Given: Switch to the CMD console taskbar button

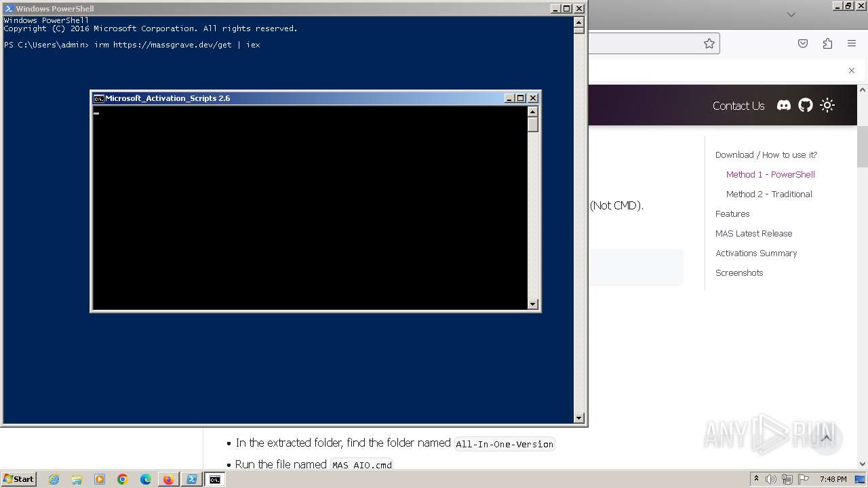Looking at the screenshot, I should click(214, 479).
